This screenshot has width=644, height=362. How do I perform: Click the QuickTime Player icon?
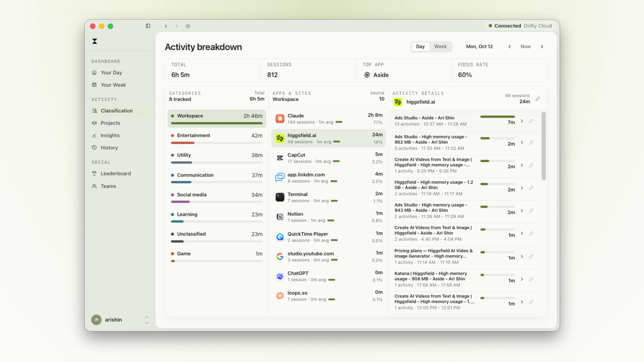pyautogui.click(x=280, y=237)
